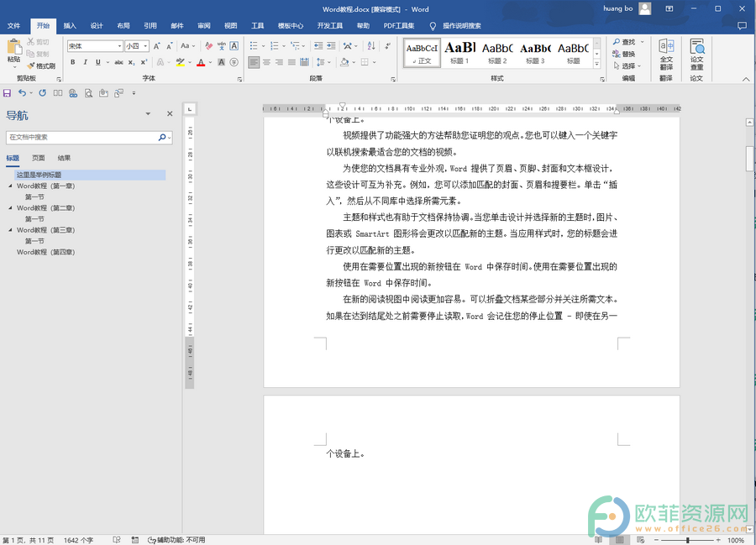
Task: Click the Decrease Indent icon
Action: tap(318, 46)
